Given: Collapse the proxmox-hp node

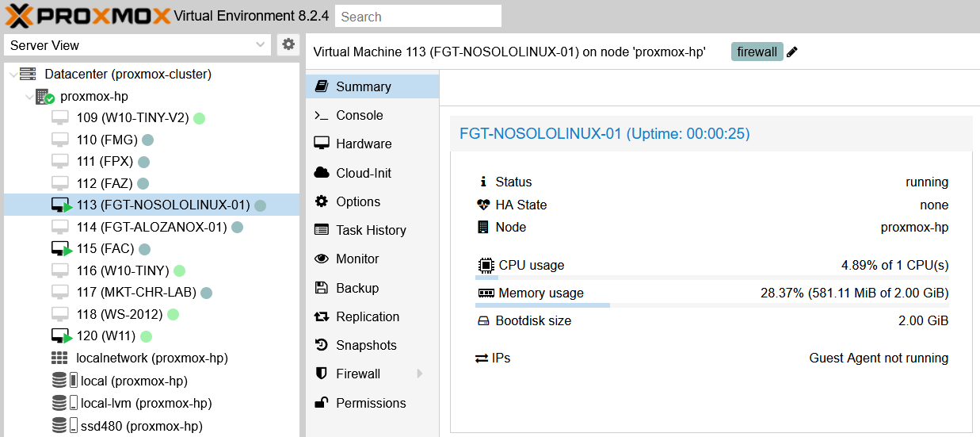Looking at the screenshot, I should pyautogui.click(x=29, y=97).
